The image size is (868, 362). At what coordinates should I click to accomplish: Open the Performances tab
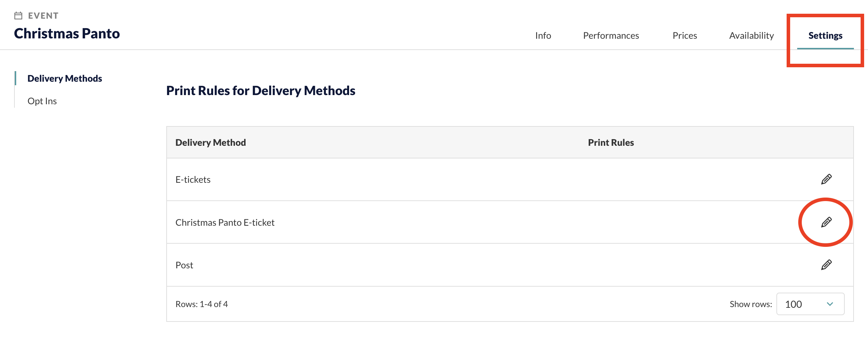[x=611, y=36]
